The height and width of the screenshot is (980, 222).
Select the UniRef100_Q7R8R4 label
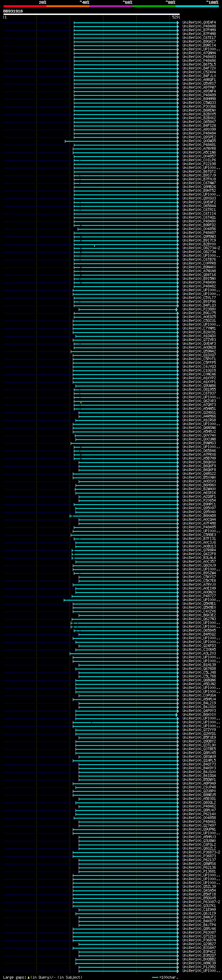coord(199,550)
